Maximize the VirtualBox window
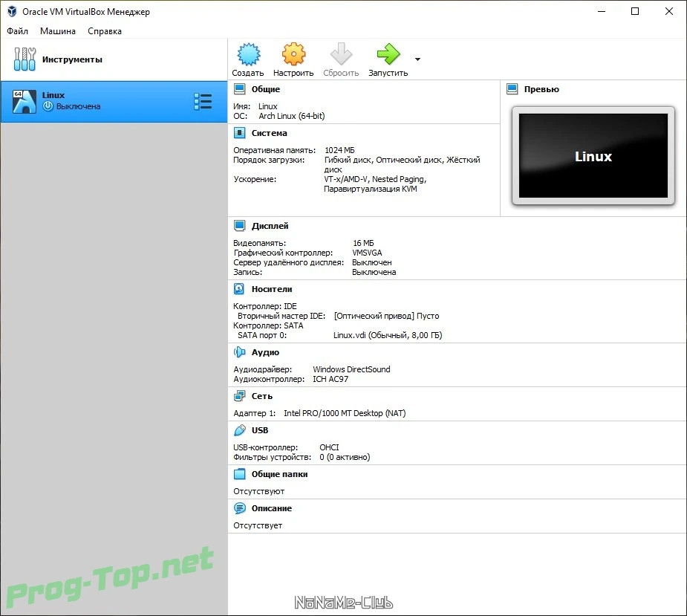 (635, 11)
